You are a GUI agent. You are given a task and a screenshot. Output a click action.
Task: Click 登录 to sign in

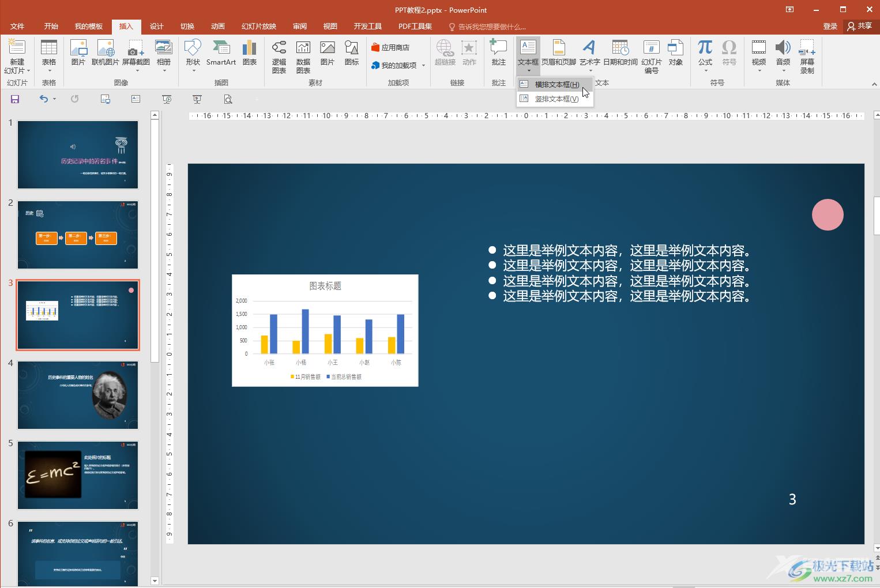point(830,27)
